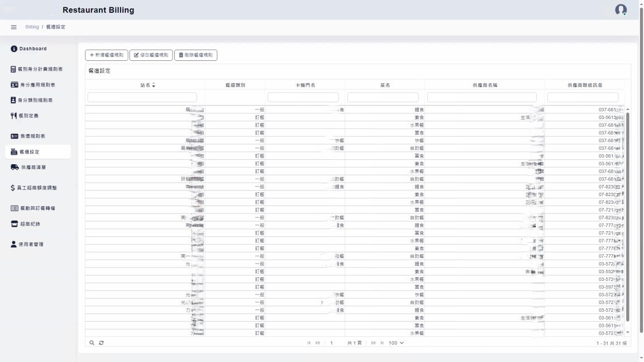Open the user profile avatar
Image resolution: width=644 pixels, height=362 pixels.
[x=621, y=10]
